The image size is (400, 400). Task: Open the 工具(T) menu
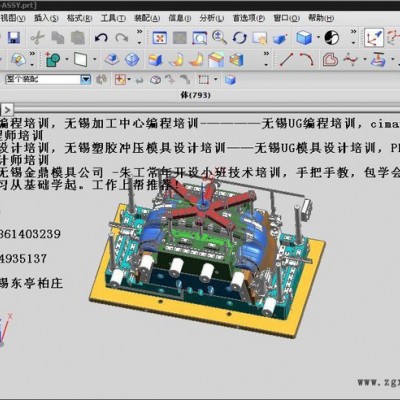click(x=113, y=18)
